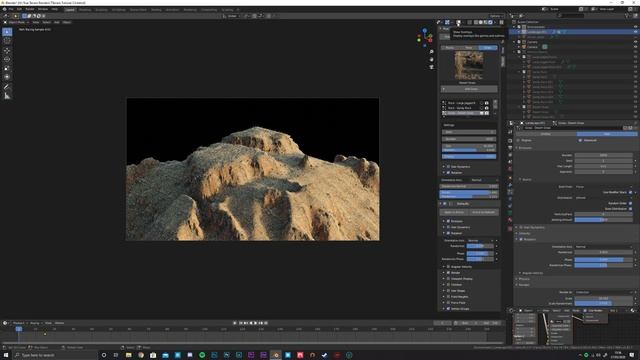The image size is (640, 360).
Task: Open the Render properties tab icon
Action: click(510, 140)
